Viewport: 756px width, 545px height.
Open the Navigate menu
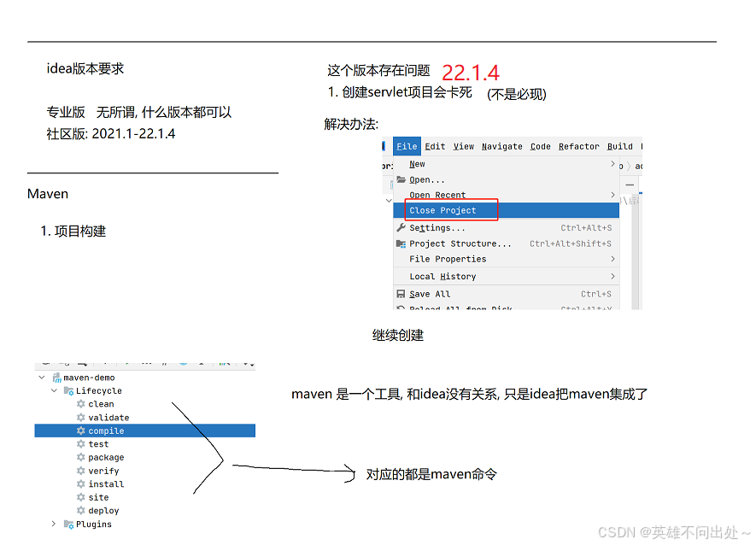(502, 146)
